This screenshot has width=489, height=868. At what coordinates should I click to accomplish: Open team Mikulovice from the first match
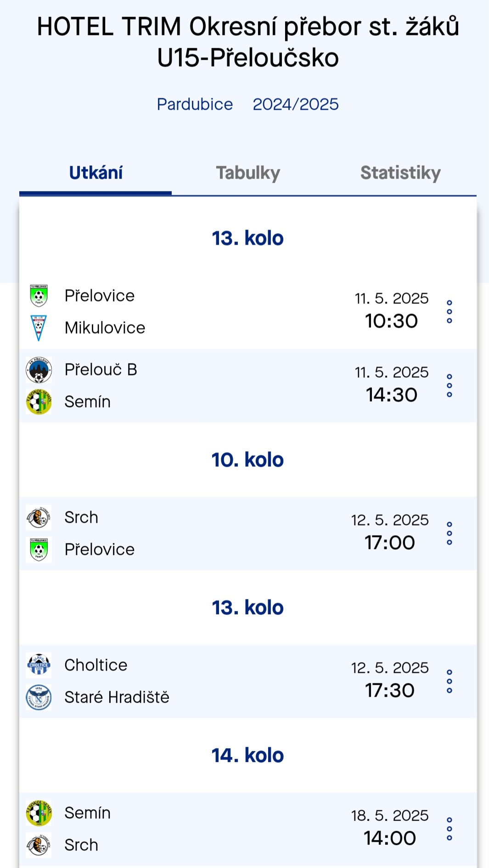[x=105, y=328]
